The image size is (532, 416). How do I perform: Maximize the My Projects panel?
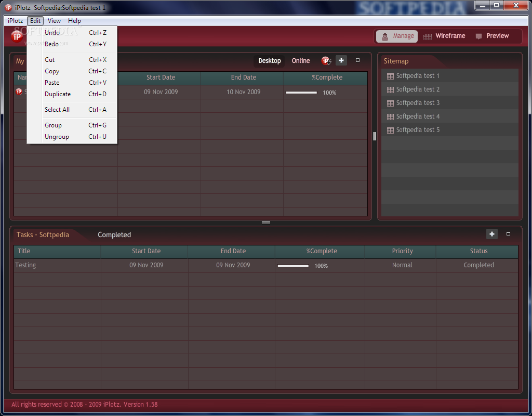click(357, 60)
